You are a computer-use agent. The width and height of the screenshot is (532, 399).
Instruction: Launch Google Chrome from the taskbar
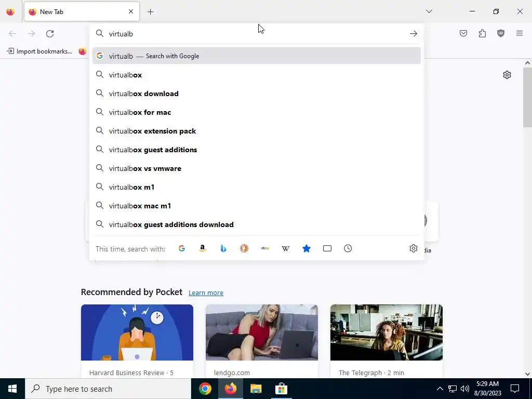click(x=205, y=389)
